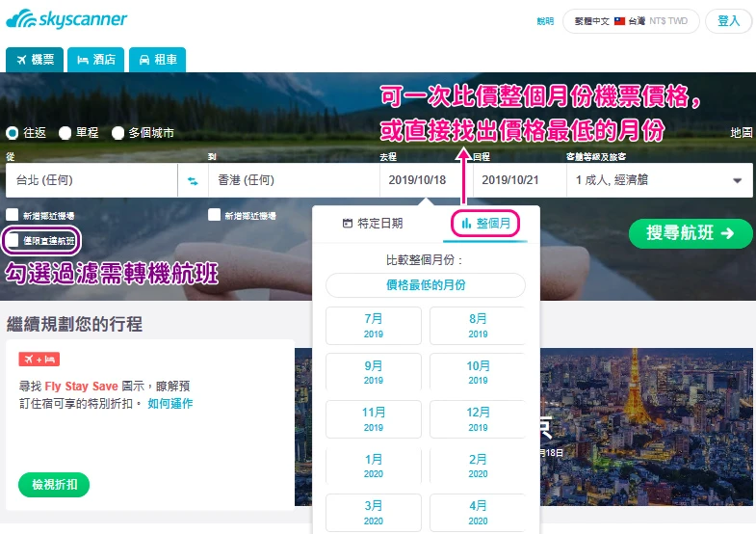Switch to the 租車 car rental tab
The width and height of the screenshot is (756, 534).
(157, 60)
